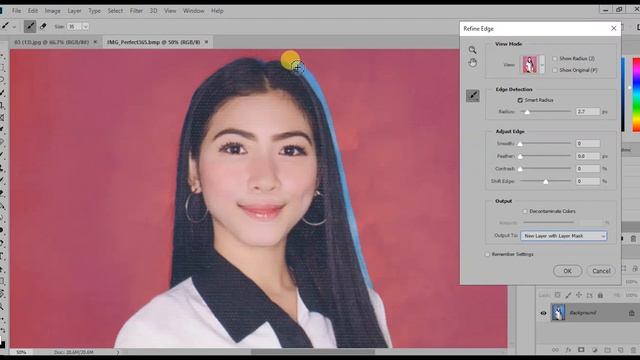Screen dimensions: 640x360
Task: Click Link layers icon at panel bottom
Action: coord(555,350)
